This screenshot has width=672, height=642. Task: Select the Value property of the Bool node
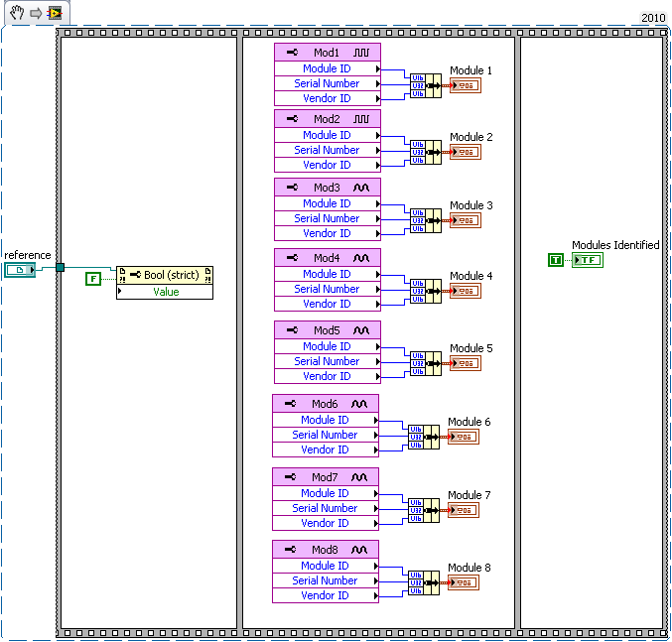pyautogui.click(x=165, y=292)
